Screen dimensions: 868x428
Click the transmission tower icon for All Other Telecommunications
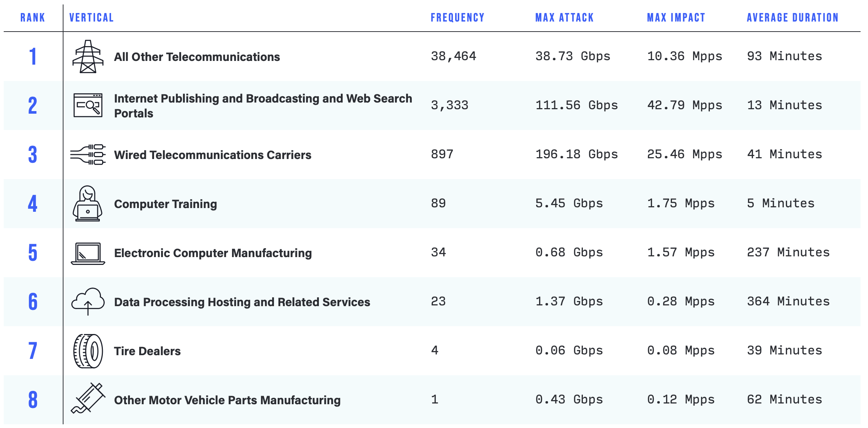coord(88,56)
